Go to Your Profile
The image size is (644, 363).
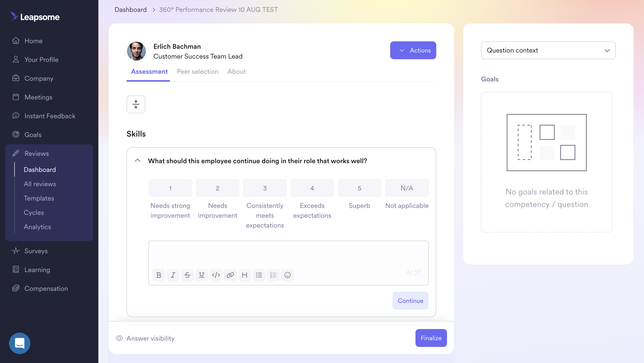(35, 59)
